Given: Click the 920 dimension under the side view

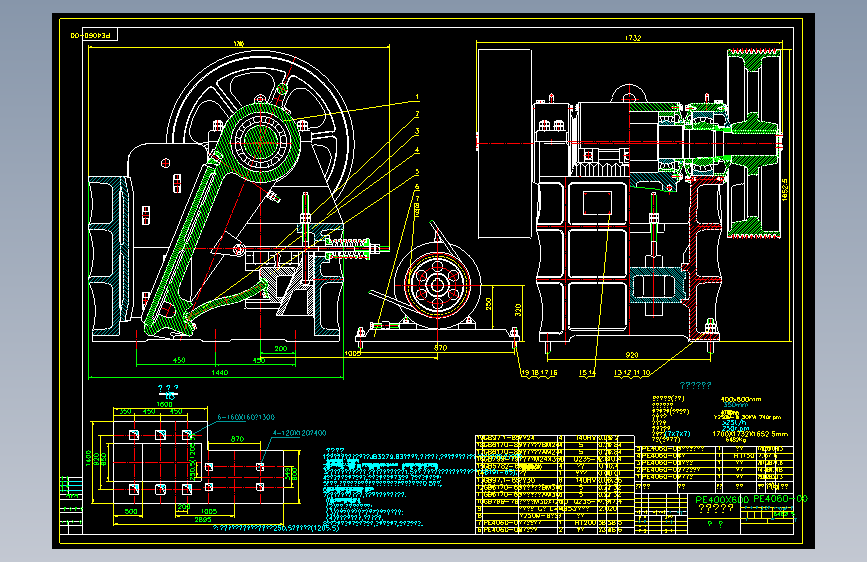Looking at the screenshot, I should (631, 355).
